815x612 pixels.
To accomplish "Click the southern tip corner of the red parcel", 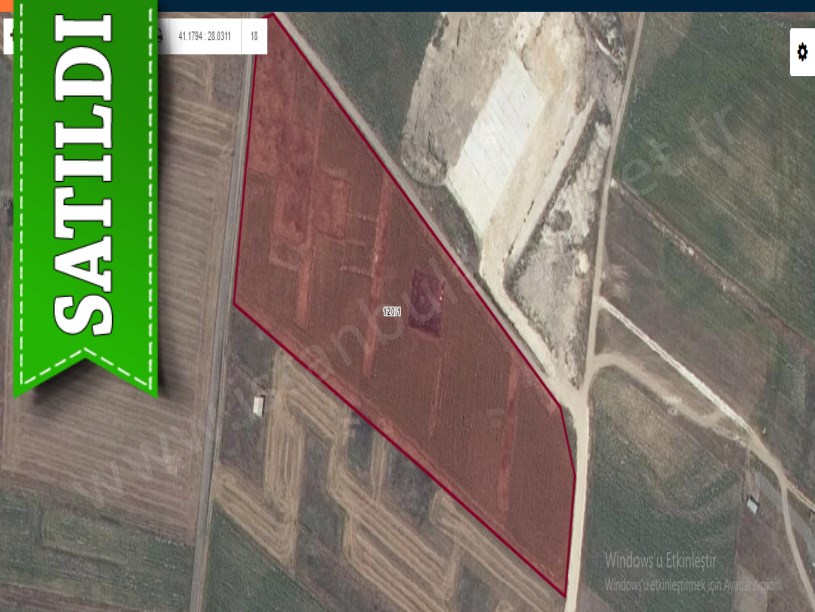I will click(565, 595).
